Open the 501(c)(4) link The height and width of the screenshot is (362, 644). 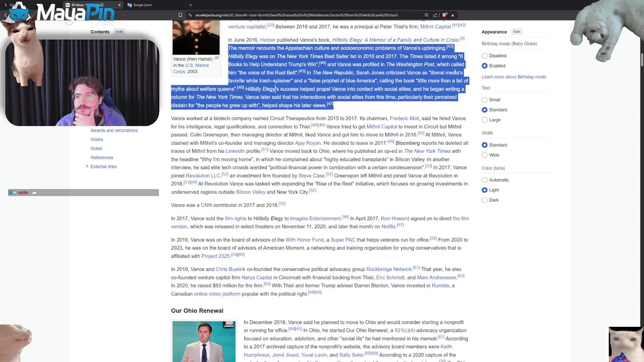coord(405,331)
